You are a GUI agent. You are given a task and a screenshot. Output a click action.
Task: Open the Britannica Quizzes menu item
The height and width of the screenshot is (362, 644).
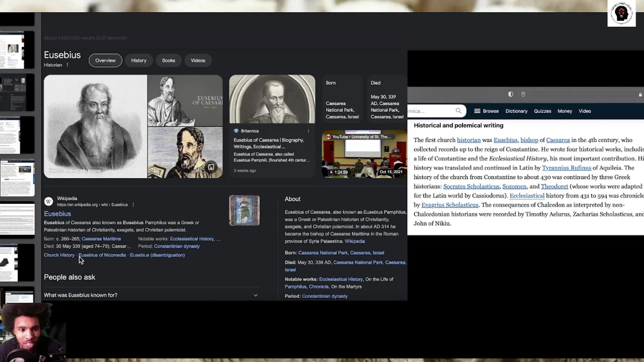tap(542, 111)
